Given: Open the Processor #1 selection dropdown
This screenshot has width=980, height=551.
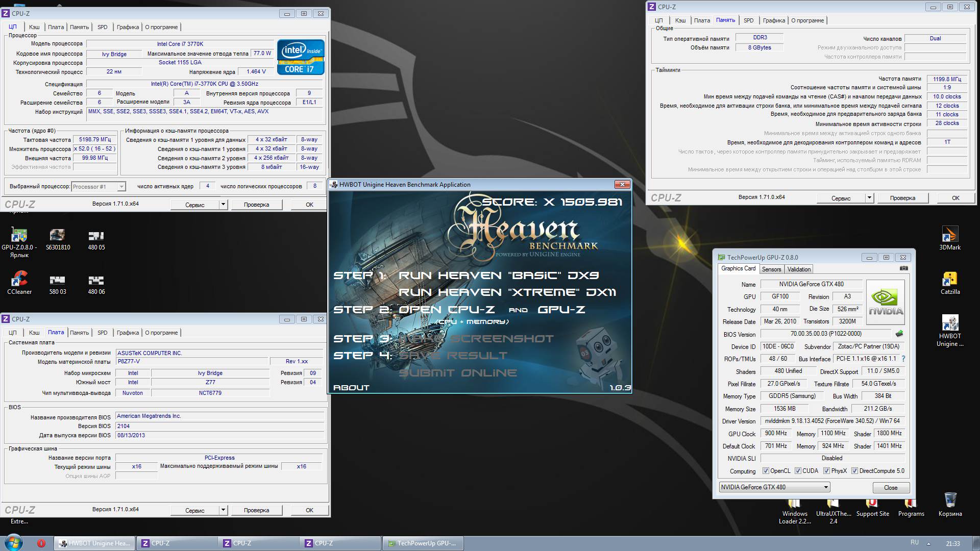Looking at the screenshot, I should click(x=99, y=187).
